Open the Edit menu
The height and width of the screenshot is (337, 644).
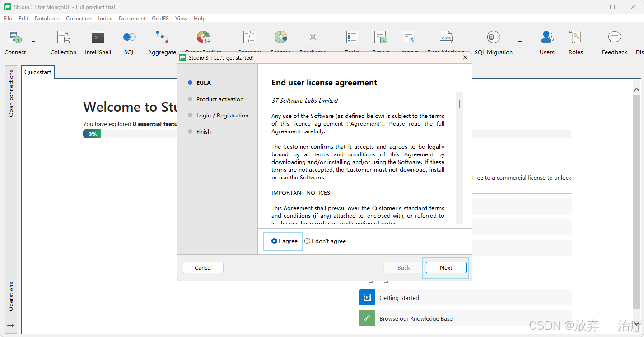point(23,19)
